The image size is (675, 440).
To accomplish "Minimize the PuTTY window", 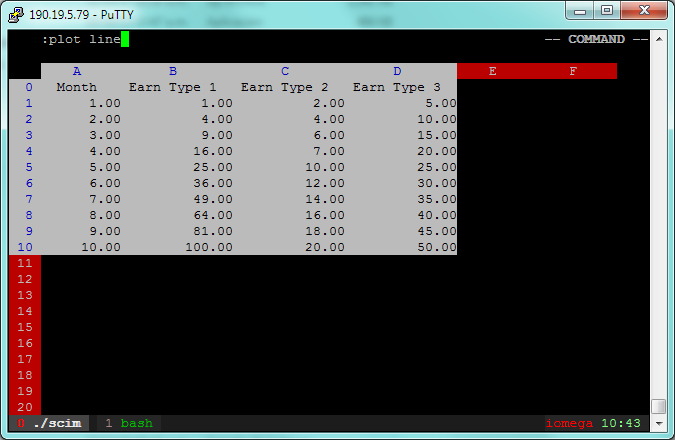I will pyautogui.click(x=580, y=10).
